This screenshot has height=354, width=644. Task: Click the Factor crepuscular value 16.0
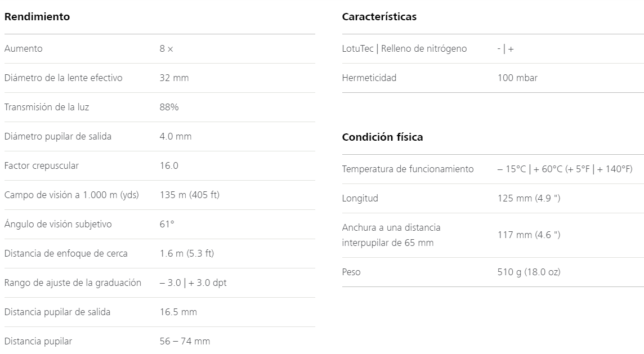click(x=169, y=166)
